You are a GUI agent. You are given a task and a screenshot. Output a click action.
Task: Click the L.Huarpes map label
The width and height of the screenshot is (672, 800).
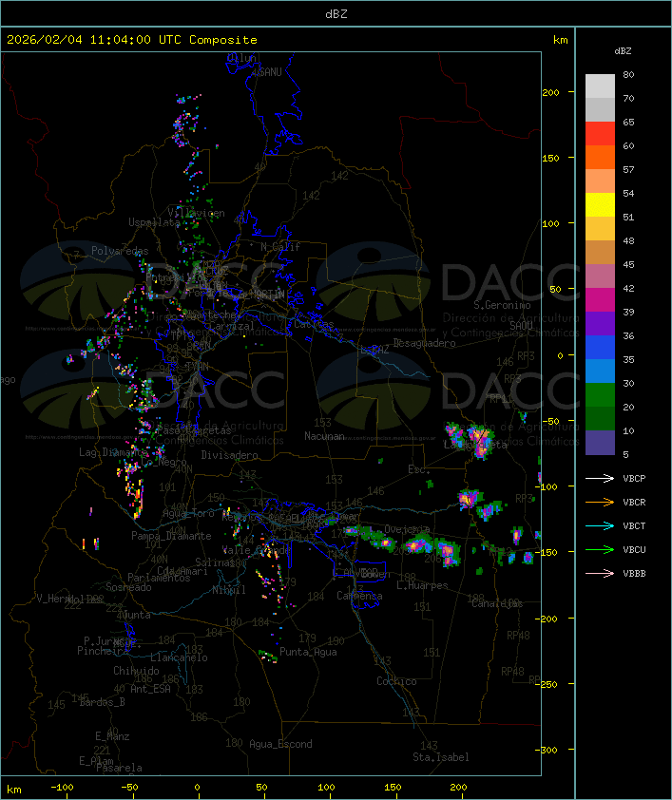click(422, 585)
